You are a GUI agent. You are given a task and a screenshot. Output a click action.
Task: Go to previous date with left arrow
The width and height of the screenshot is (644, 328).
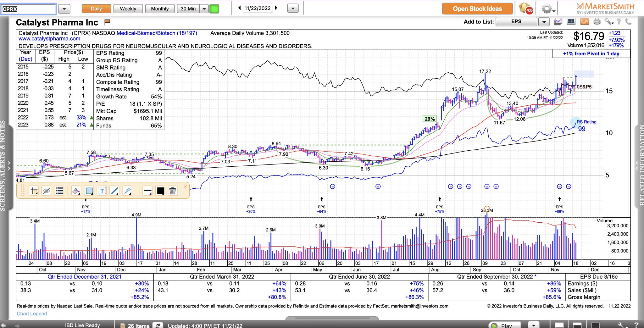coord(240,8)
